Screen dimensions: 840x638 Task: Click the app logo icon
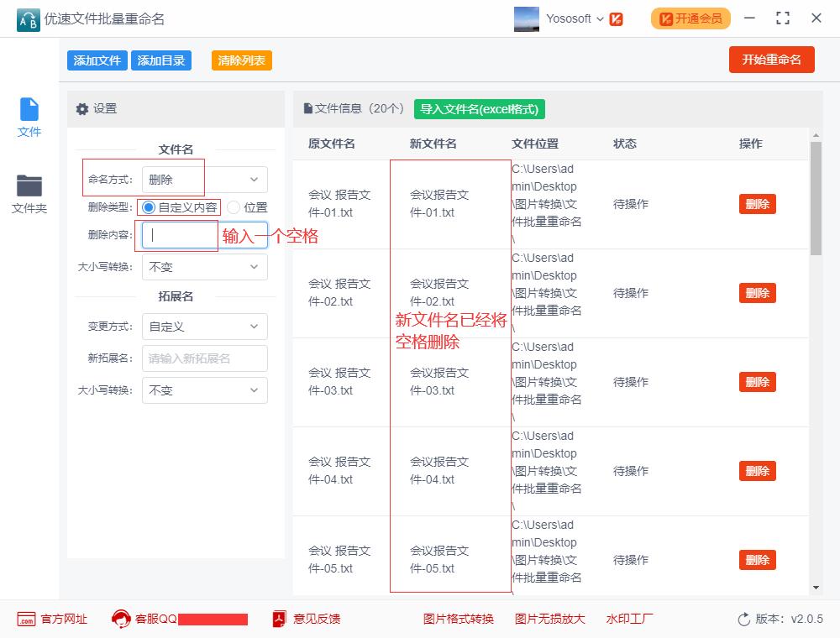28,19
